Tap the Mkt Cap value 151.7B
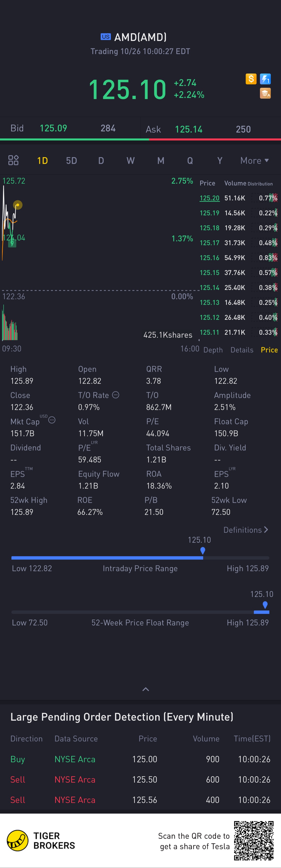 click(22, 433)
